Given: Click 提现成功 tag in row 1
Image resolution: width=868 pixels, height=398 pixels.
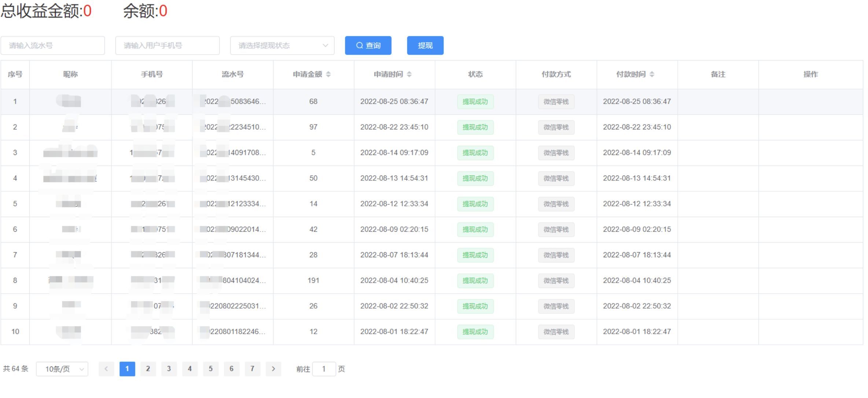Looking at the screenshot, I should click(475, 102).
